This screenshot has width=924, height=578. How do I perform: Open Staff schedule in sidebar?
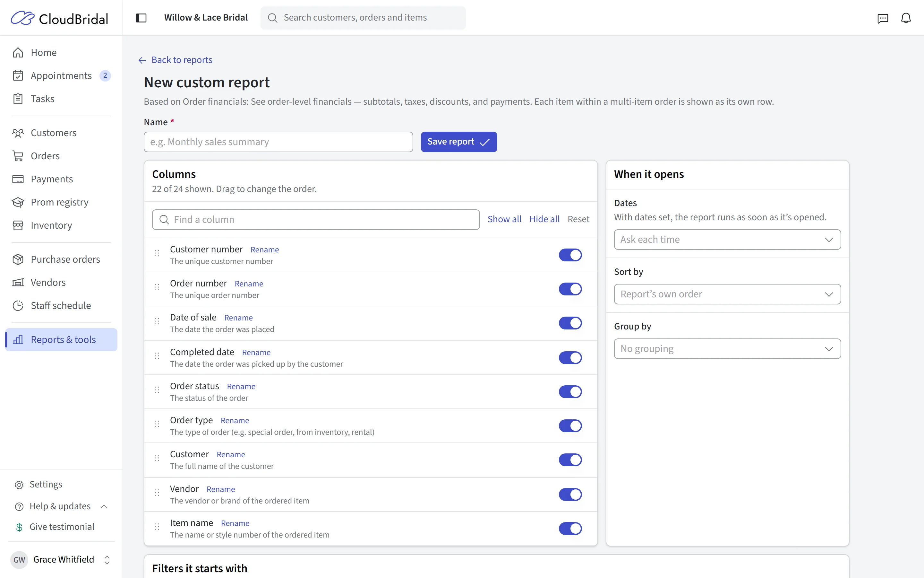tap(61, 305)
